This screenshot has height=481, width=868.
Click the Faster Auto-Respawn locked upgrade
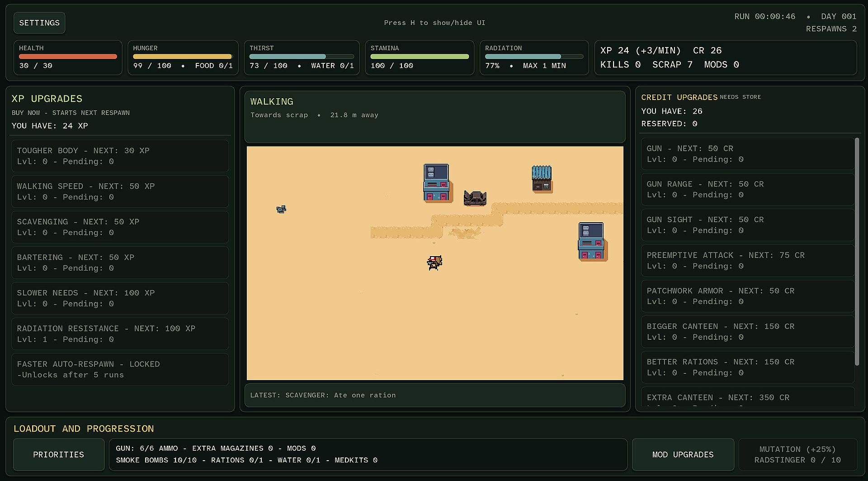pyautogui.click(x=120, y=369)
